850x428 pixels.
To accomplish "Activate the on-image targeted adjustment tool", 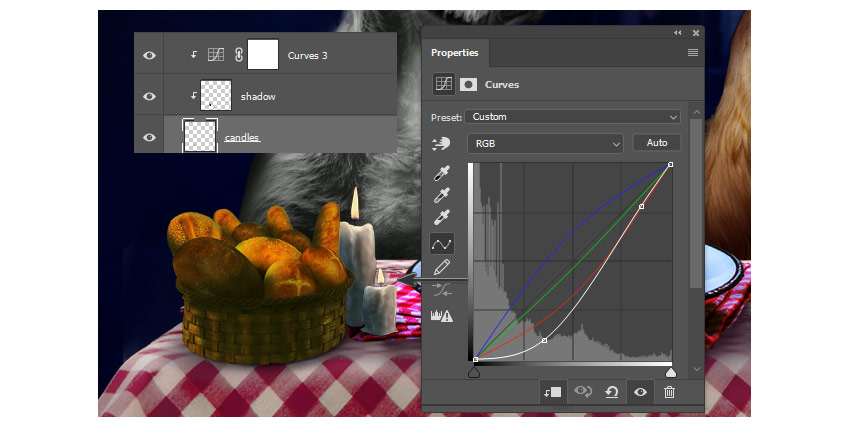I will click(x=441, y=144).
